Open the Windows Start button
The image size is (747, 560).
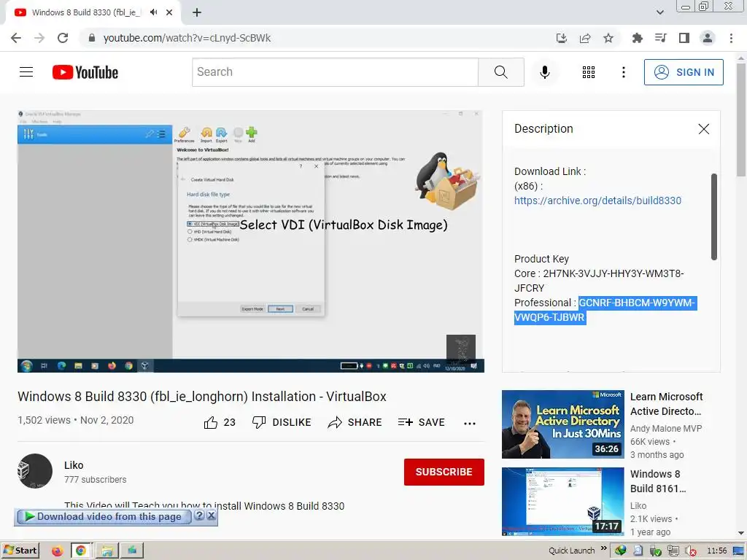click(x=20, y=551)
